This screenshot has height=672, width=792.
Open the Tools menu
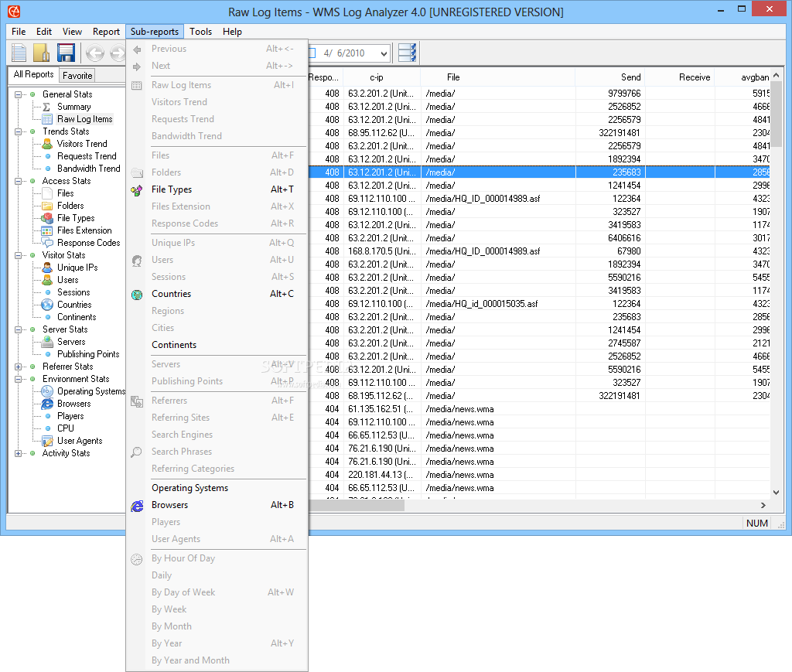pyautogui.click(x=200, y=31)
